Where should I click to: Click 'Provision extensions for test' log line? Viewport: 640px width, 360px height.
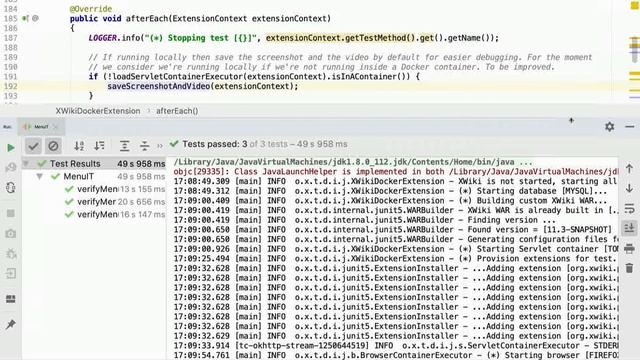(395, 259)
